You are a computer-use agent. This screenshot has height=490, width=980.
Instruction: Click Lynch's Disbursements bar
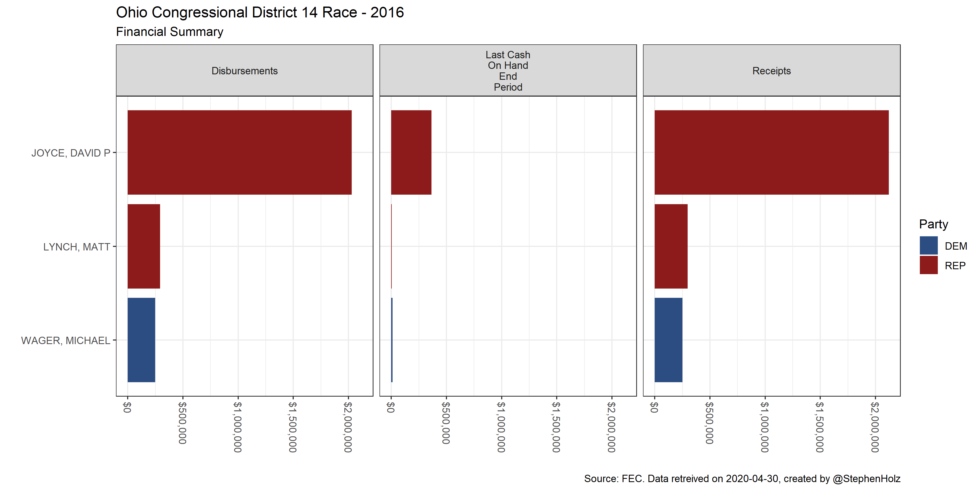click(143, 246)
